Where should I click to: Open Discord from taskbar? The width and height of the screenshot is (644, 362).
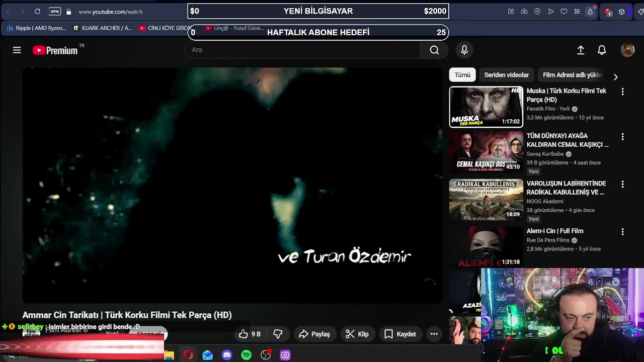click(x=227, y=355)
